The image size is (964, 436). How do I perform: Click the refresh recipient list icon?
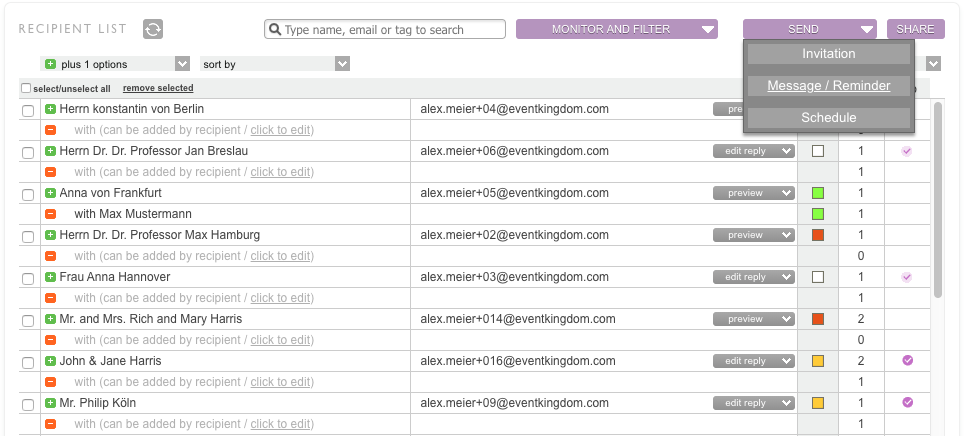pyautogui.click(x=153, y=29)
